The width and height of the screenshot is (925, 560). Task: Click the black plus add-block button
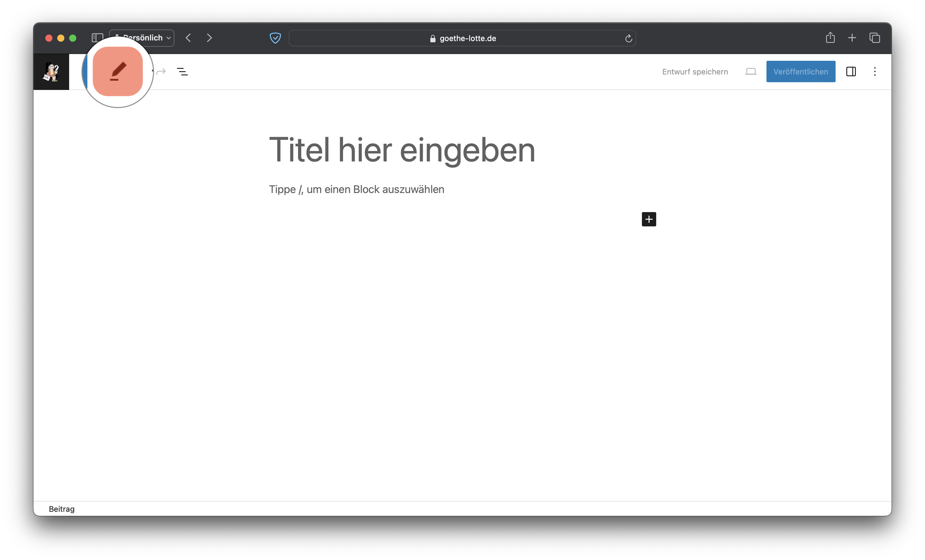point(649,219)
